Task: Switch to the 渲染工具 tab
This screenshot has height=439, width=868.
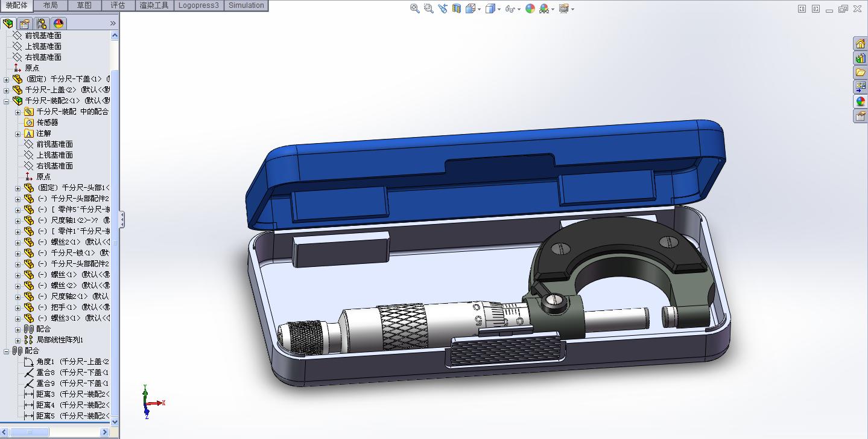Action: pos(154,5)
